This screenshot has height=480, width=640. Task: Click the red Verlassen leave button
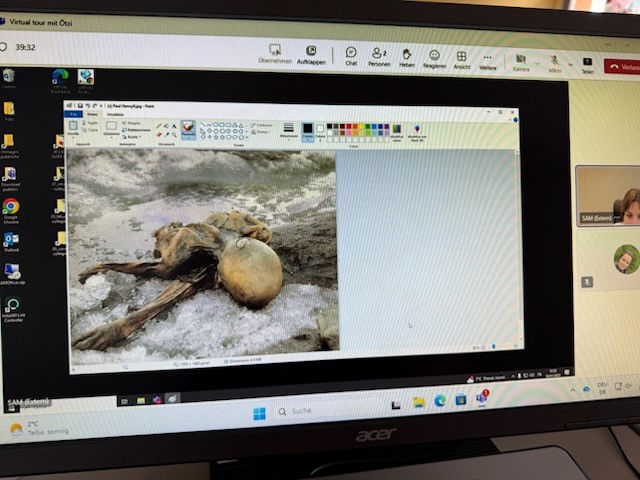623,67
